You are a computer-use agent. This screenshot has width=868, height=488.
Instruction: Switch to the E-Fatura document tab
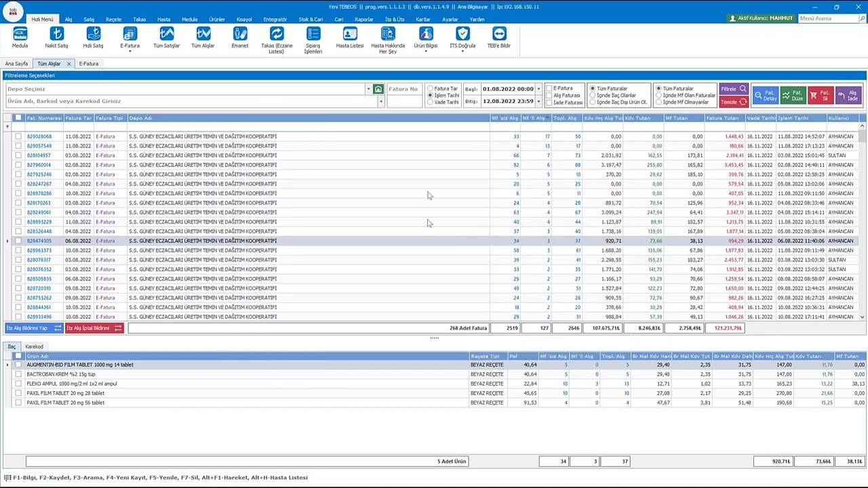89,64
